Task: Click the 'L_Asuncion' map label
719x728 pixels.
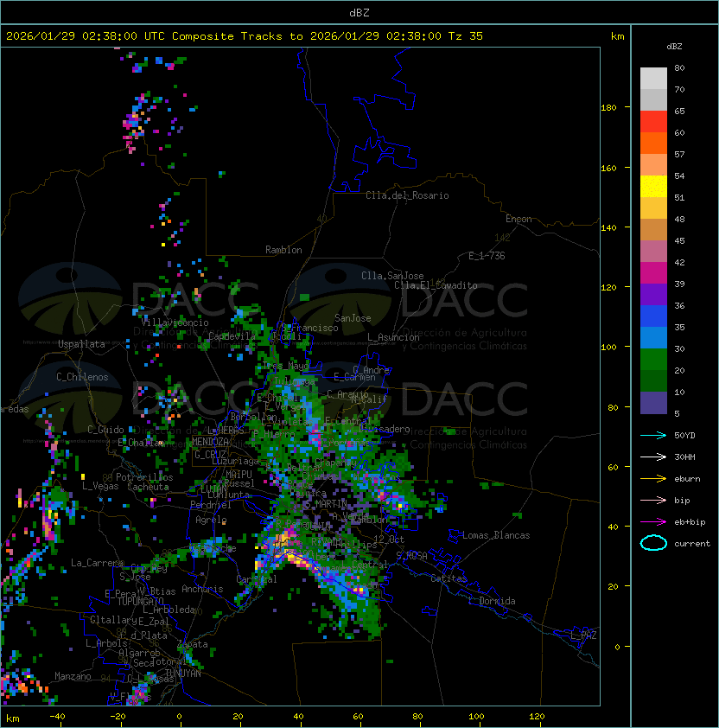Action: pyautogui.click(x=393, y=337)
